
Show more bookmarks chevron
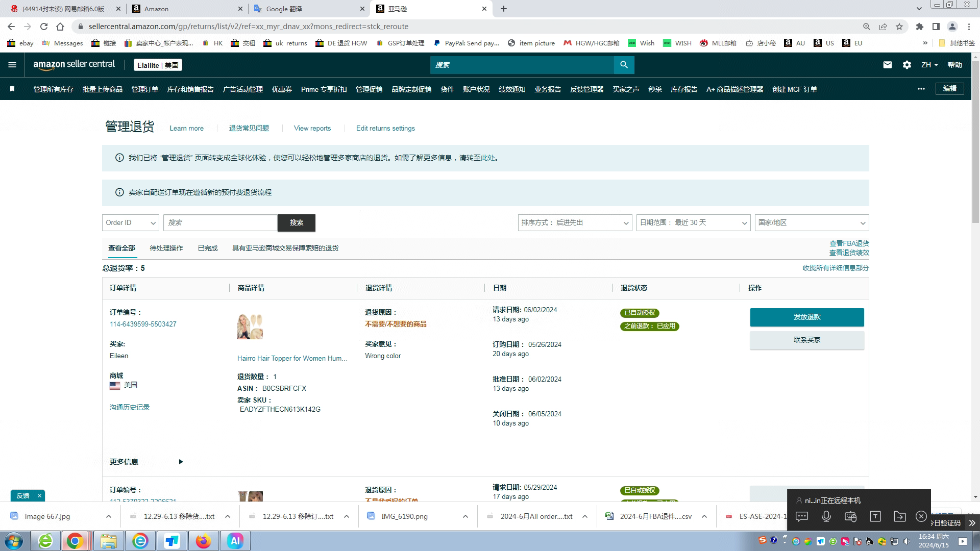coord(925,43)
